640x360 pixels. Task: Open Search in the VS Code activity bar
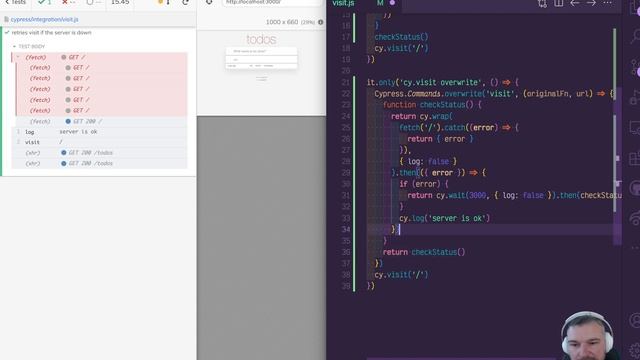pyautogui.click(x=635, y=36)
